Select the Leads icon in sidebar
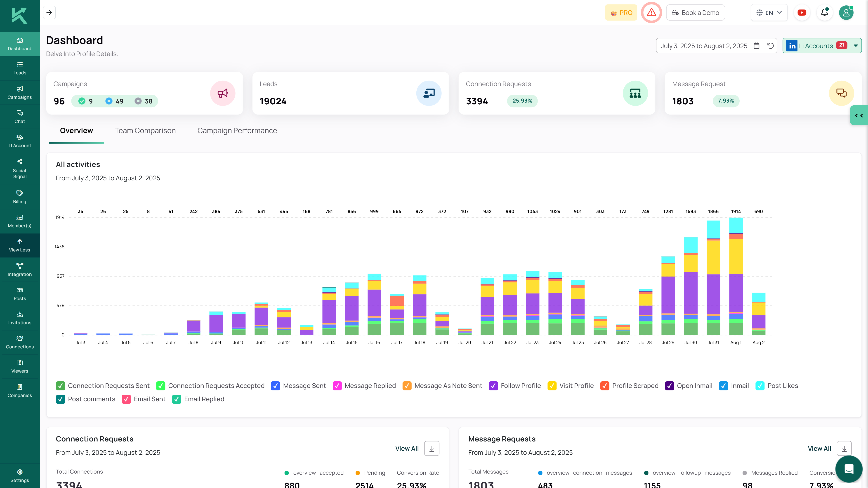868x488 pixels. point(19,68)
